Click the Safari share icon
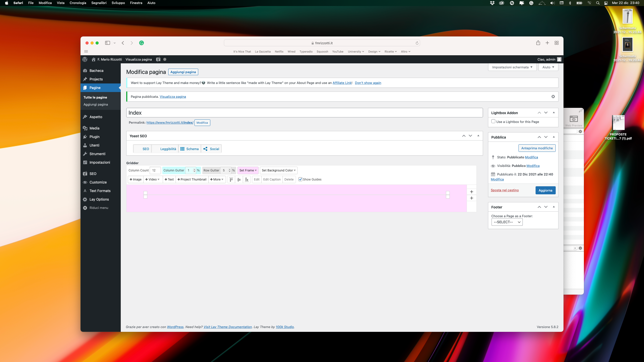Image resolution: width=644 pixels, height=362 pixels. pos(538,43)
